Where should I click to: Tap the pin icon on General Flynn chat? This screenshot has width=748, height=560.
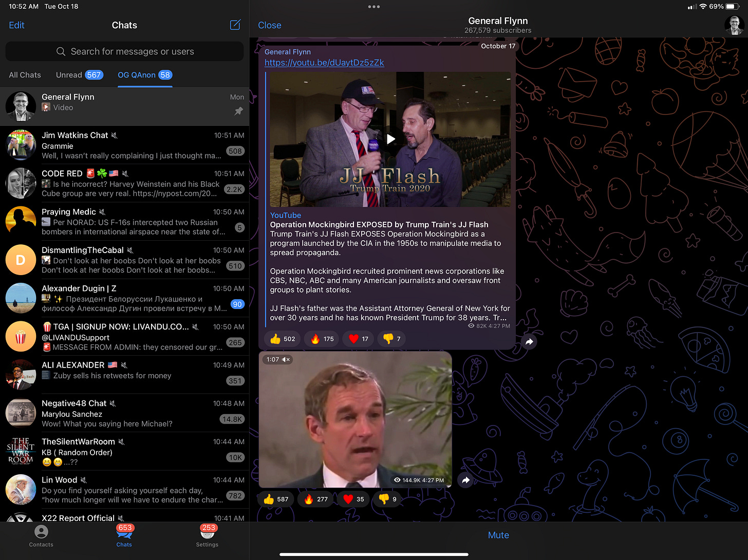[238, 111]
